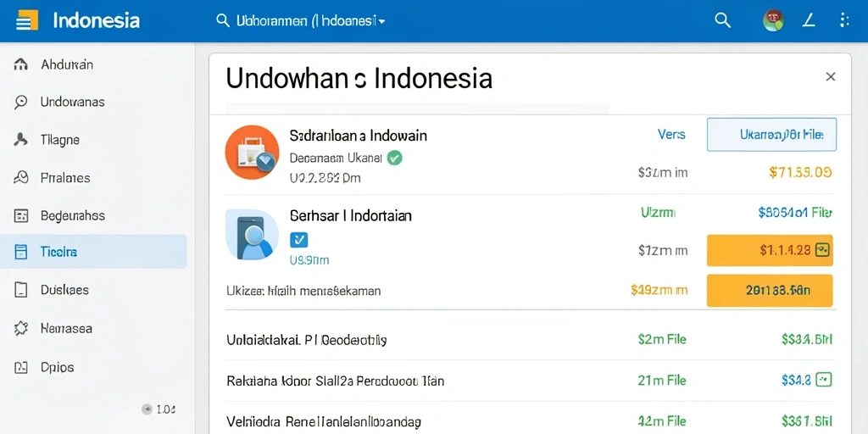The height and width of the screenshot is (434, 868).
Task: Click the icon inside the $1.1.4.28 button
Action: point(823,250)
